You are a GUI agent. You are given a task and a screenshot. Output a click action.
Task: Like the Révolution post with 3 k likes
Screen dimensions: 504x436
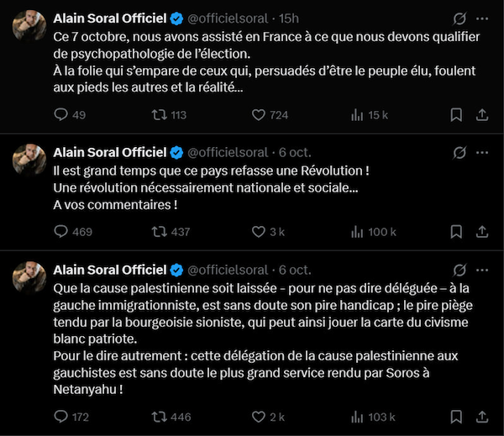tap(259, 232)
